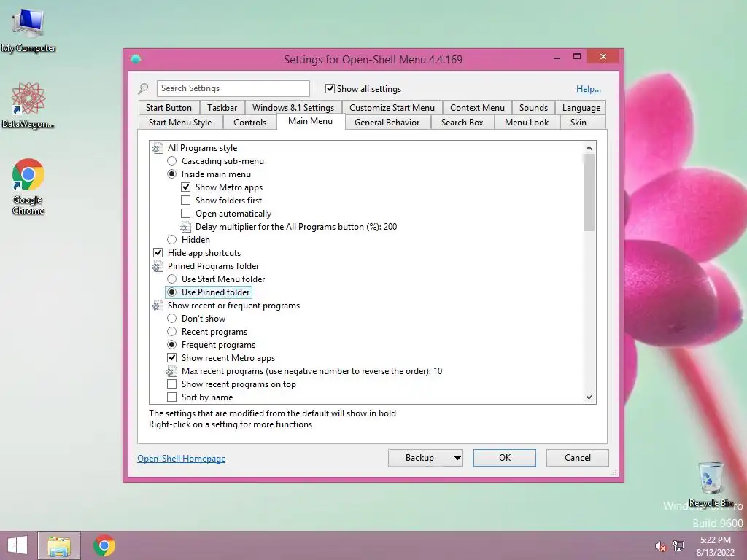Select the Max recent programs setting text
The image size is (747, 560).
(x=311, y=371)
